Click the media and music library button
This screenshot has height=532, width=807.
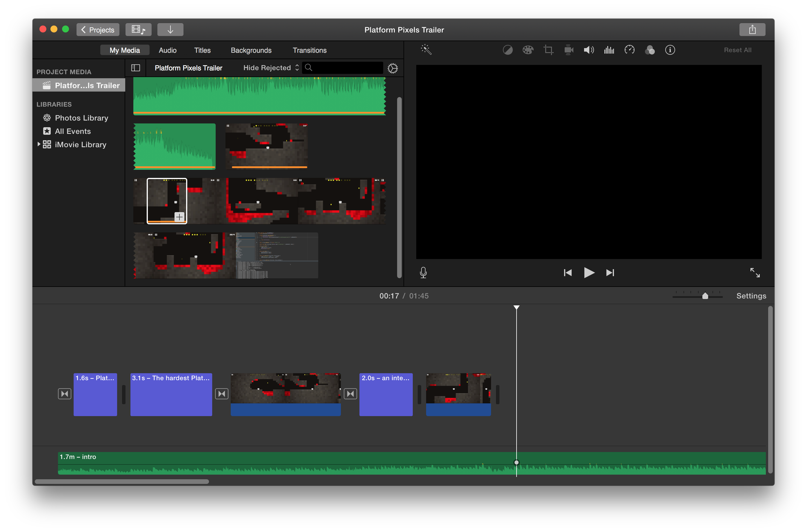139,30
